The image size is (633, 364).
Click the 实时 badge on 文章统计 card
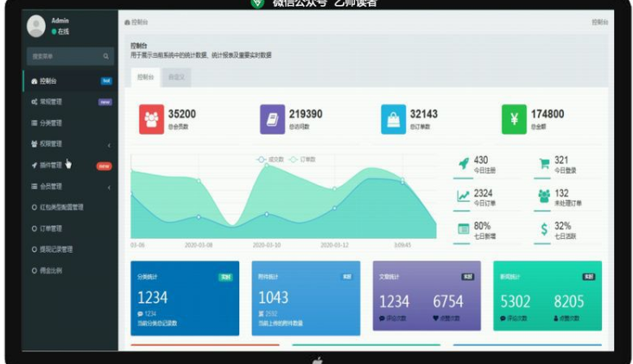468,277
